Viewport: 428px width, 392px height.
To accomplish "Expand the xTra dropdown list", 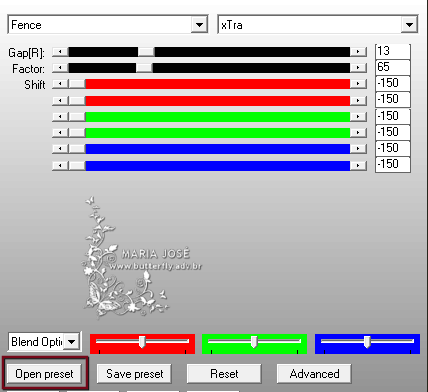I will 409,25.
